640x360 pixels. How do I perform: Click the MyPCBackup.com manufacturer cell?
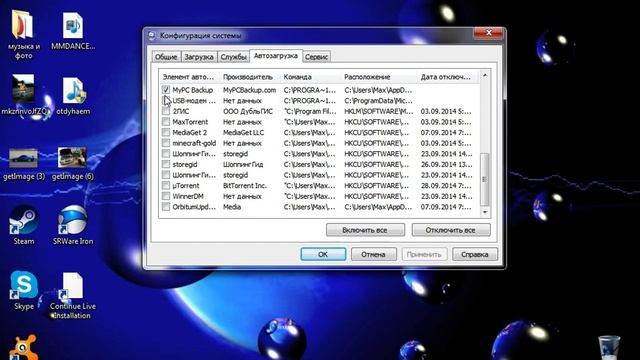pos(249,90)
